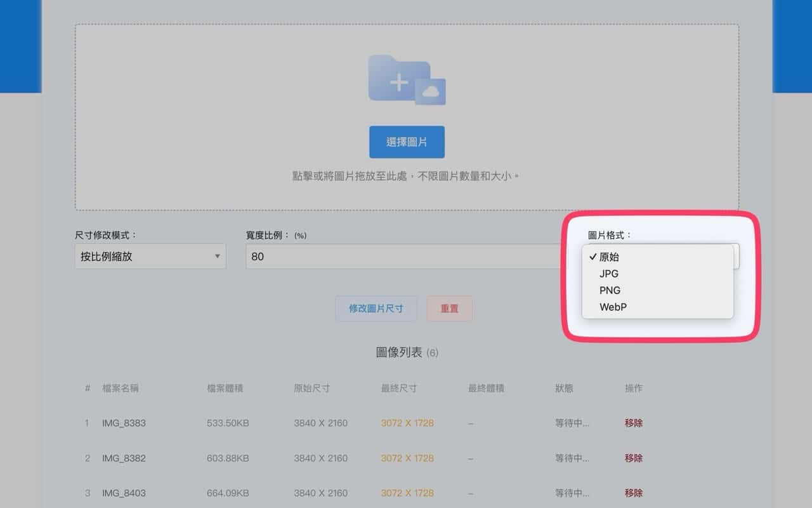Click the 修改圖片尺寸 button
The height and width of the screenshot is (508, 812).
pos(376,309)
